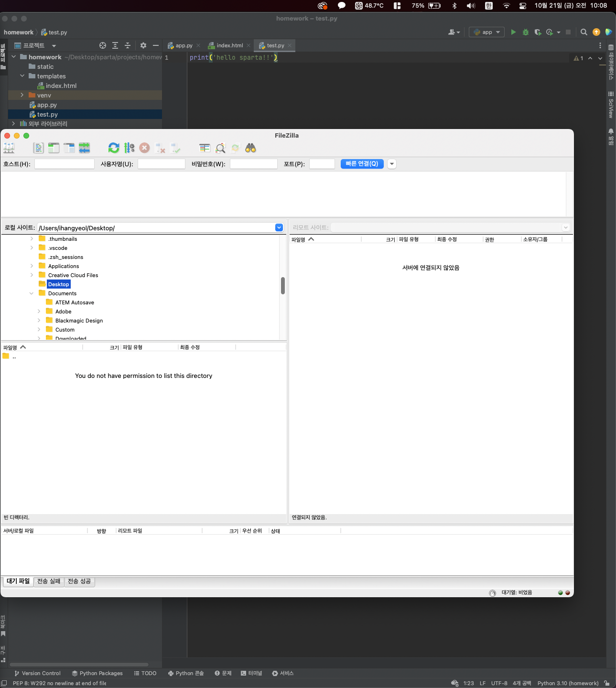The height and width of the screenshot is (688, 616).
Task: Select the ATEM Autosave folder
Action: click(x=75, y=302)
